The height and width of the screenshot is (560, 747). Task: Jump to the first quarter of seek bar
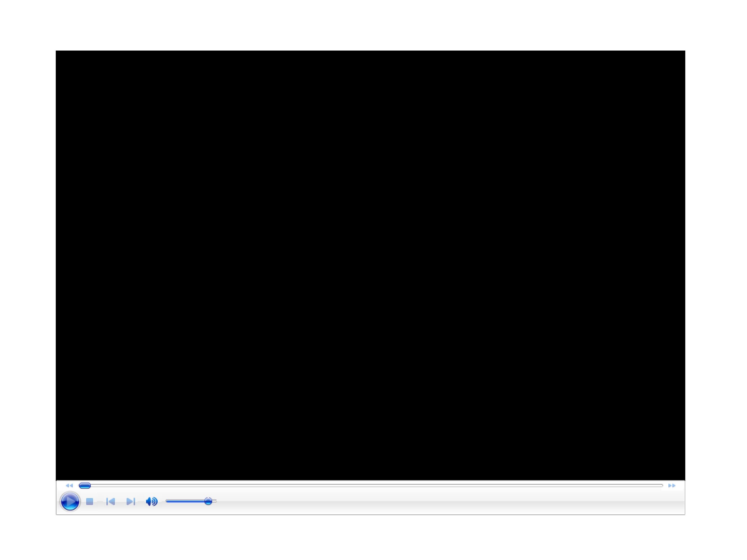point(225,485)
